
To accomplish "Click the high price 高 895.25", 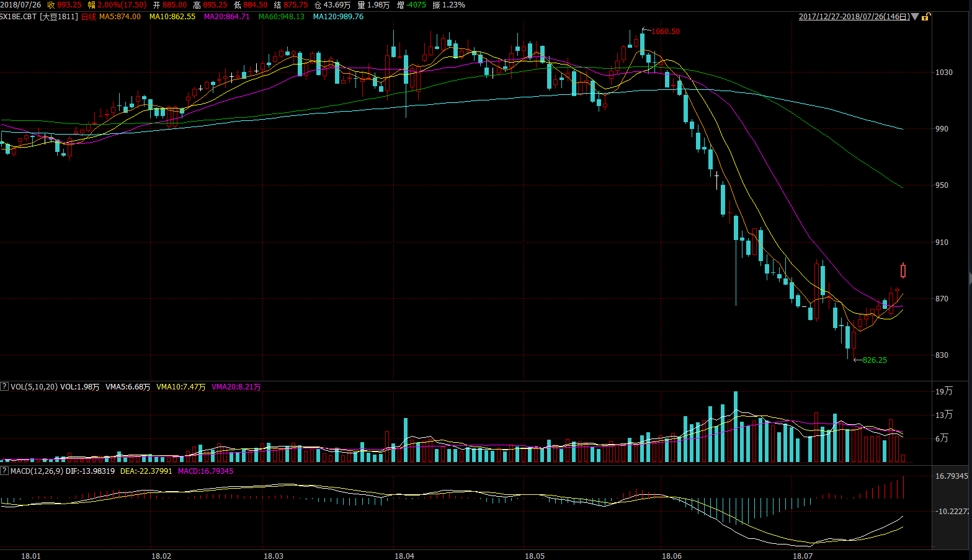I will coord(210,5).
